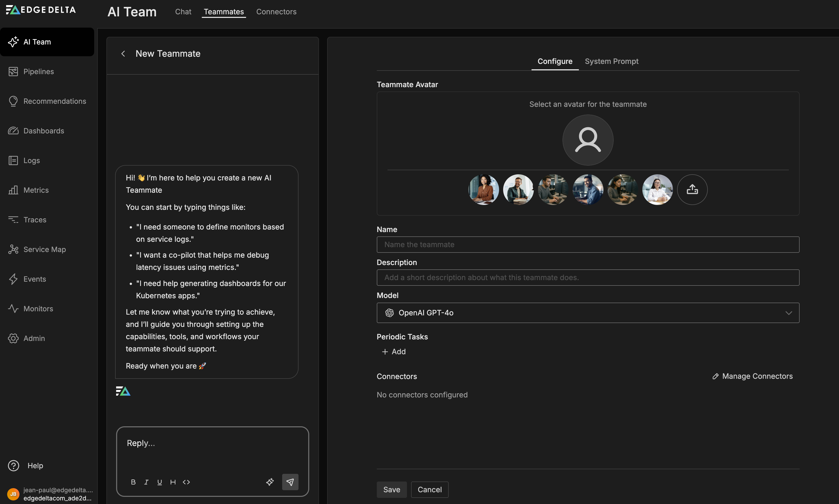The width and height of the screenshot is (839, 504).
Task: Go back using the New Teammate chevron
Action: [123, 54]
